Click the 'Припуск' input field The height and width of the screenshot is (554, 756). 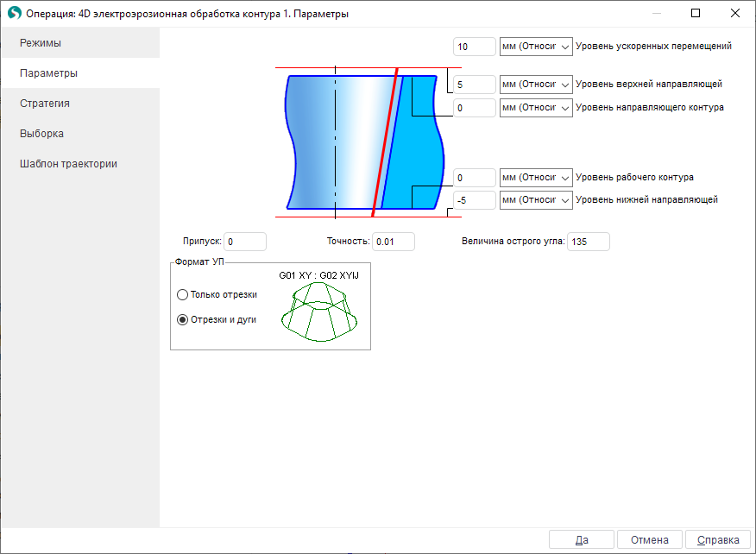(x=245, y=242)
